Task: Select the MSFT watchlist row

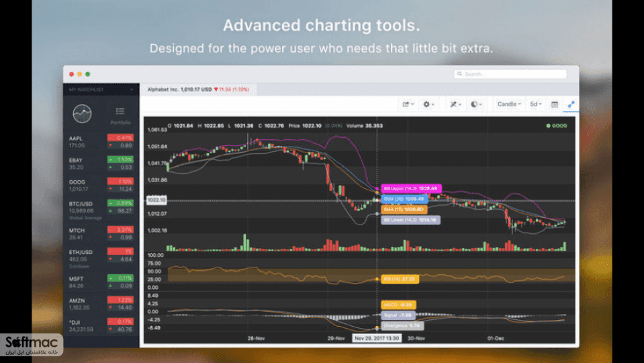Action: [x=101, y=282]
